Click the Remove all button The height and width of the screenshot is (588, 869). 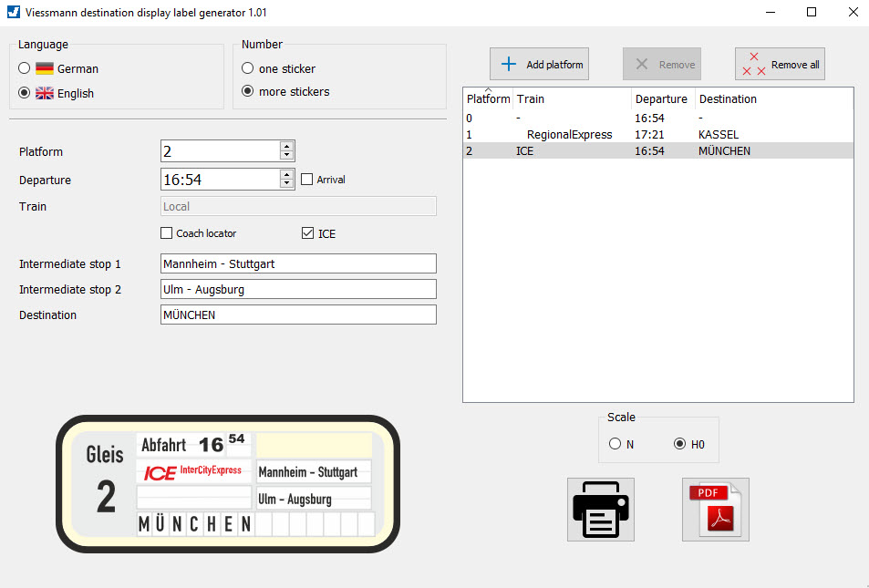pyautogui.click(x=780, y=64)
